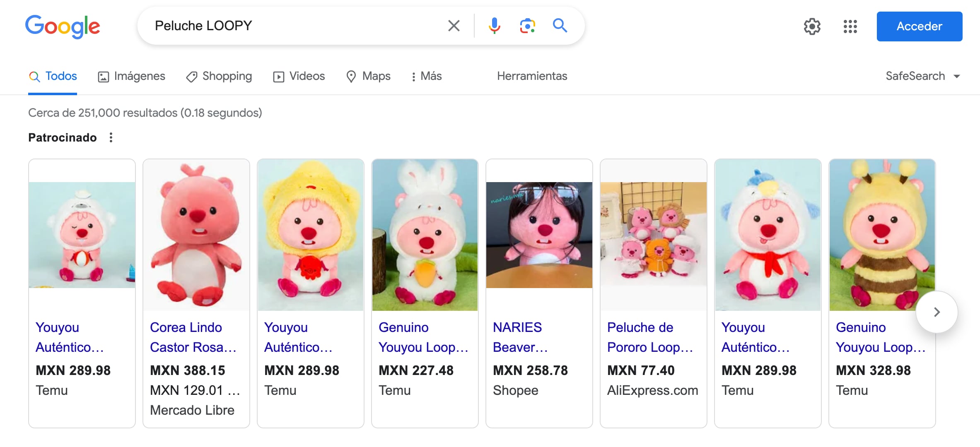Expand the SafeSearch dropdown

coord(922,76)
